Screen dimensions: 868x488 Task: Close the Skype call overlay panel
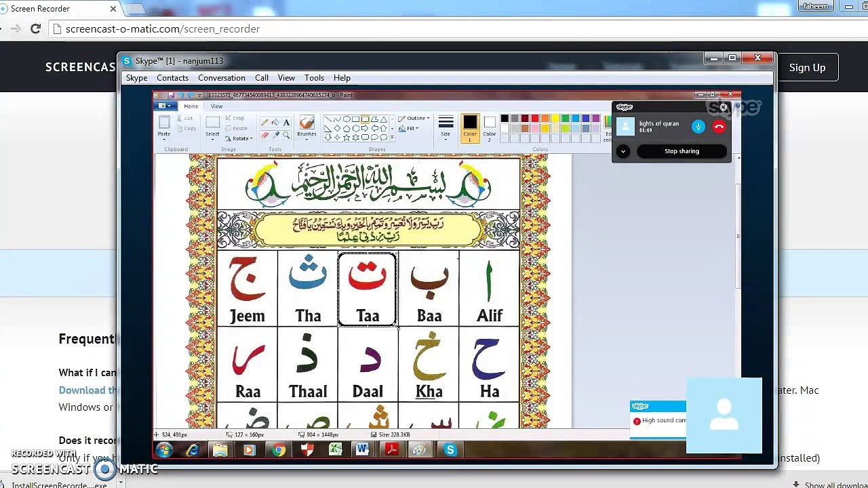pyautogui.click(x=724, y=107)
